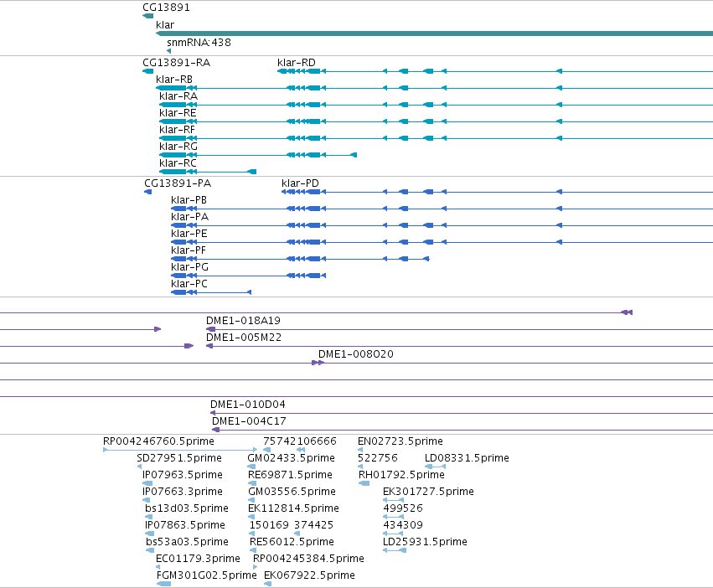The height and width of the screenshot is (588, 713).
Task: Click the 522756 EST label
Action: [x=377, y=458]
